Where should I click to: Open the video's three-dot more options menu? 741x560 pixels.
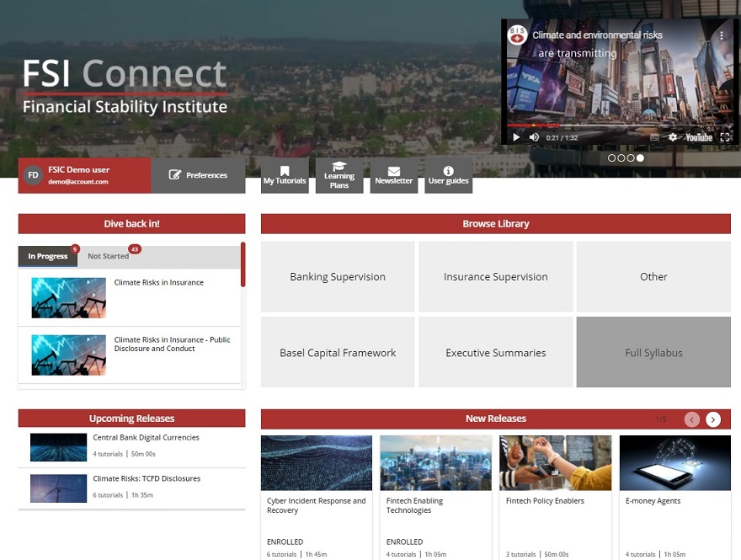[722, 35]
